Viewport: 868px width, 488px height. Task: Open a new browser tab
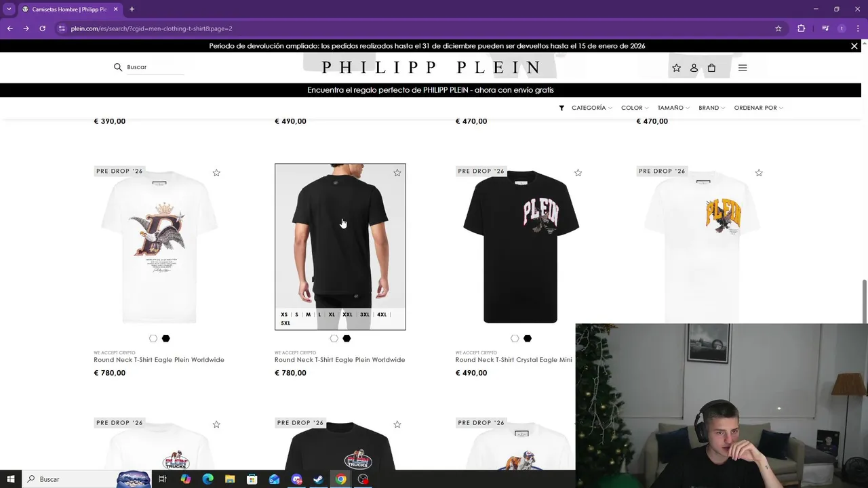click(x=132, y=9)
